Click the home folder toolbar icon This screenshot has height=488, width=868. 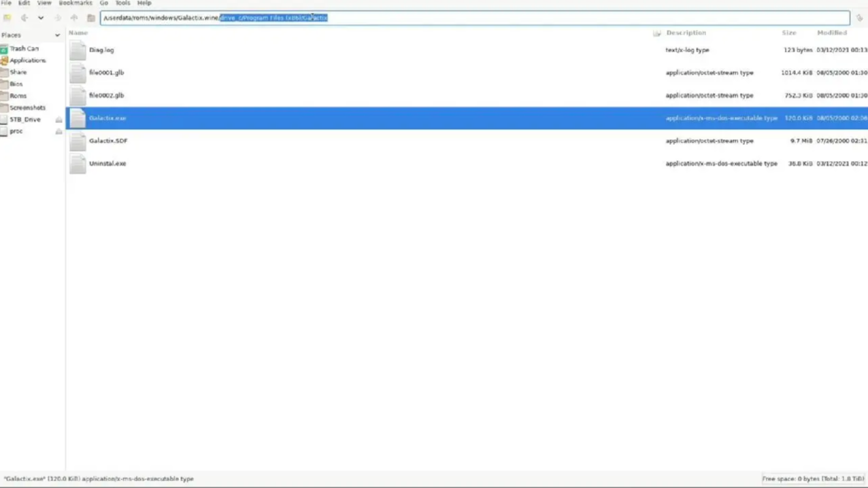91,18
